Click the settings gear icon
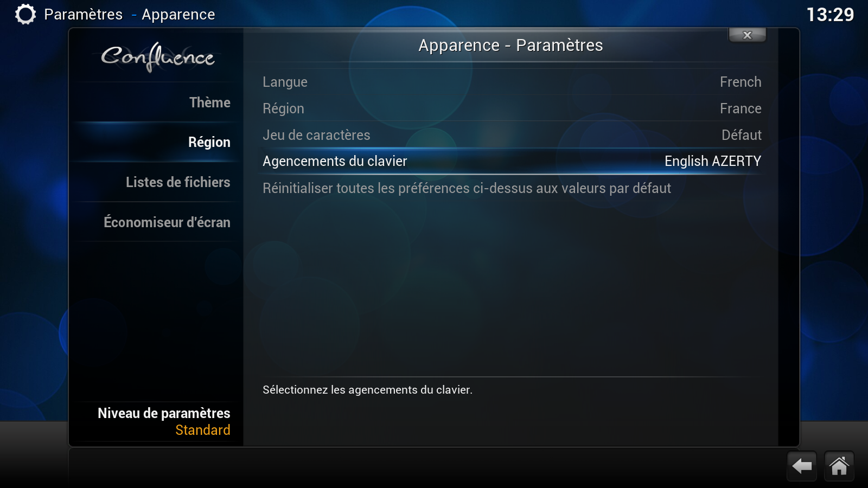 (25, 14)
